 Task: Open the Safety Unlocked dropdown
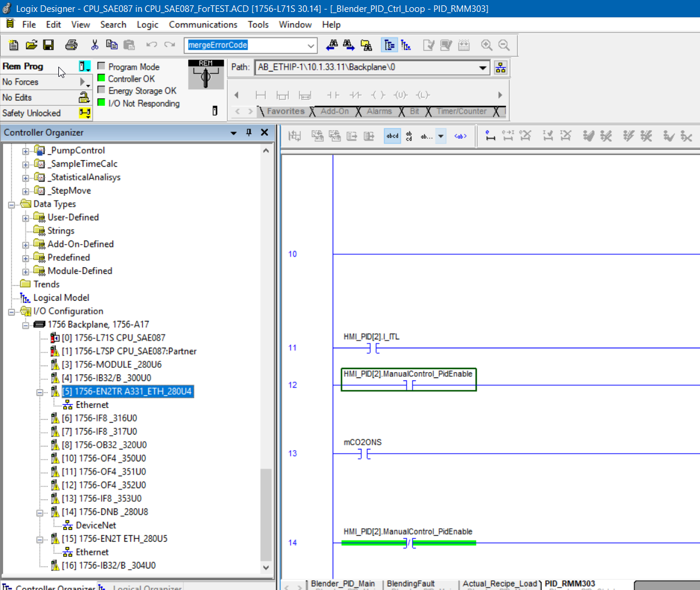85,113
